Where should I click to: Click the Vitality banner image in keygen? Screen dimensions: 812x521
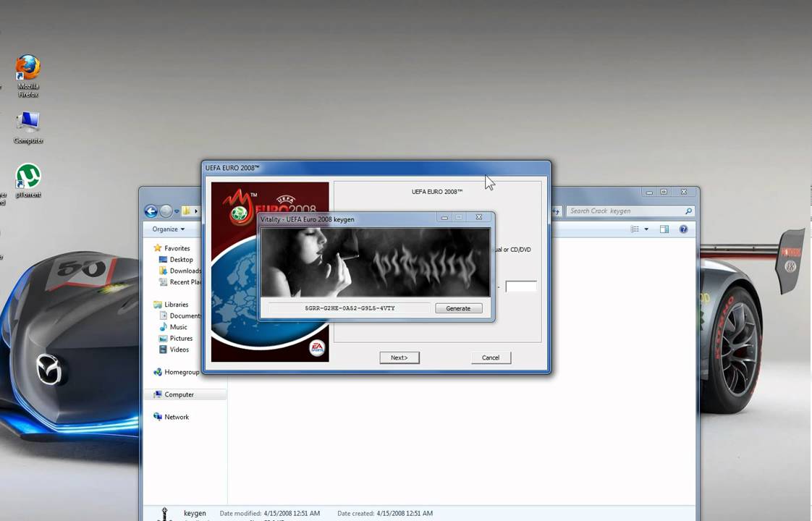pos(376,262)
